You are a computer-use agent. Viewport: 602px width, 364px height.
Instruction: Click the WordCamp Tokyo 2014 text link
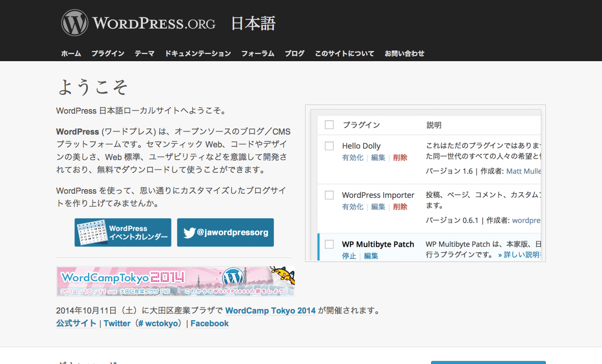pos(270,310)
